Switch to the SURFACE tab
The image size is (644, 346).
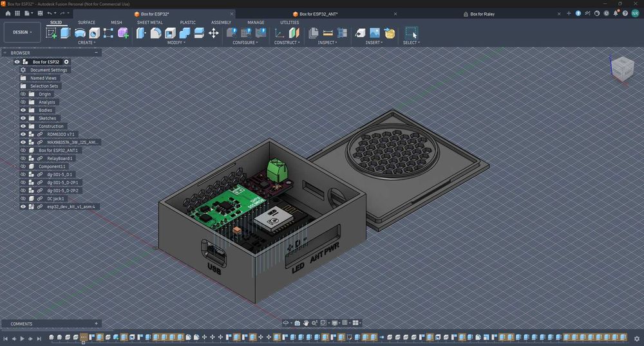pyautogui.click(x=87, y=23)
